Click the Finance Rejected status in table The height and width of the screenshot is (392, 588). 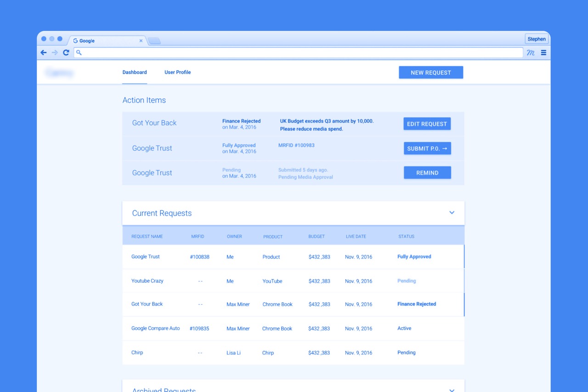(x=417, y=304)
